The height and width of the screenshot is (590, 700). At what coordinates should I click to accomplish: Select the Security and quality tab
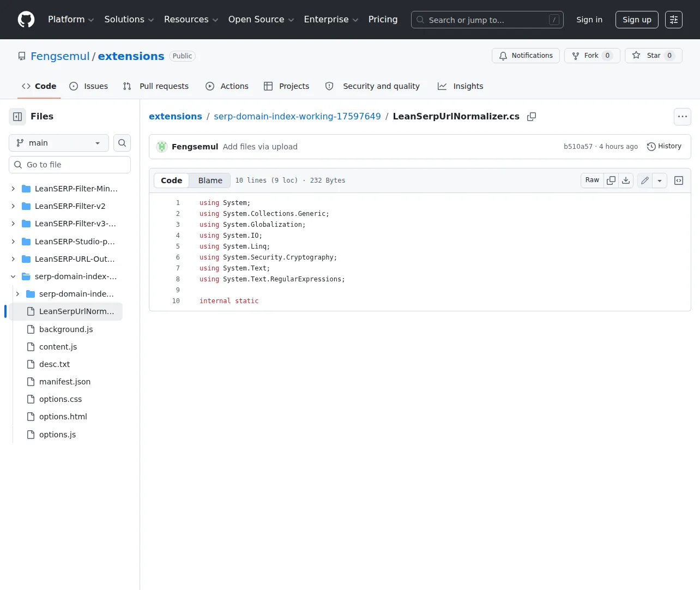coord(372,86)
